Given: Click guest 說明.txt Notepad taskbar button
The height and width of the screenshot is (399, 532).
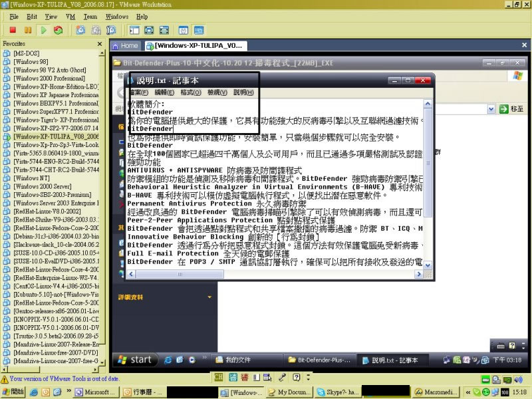Looking at the screenshot, I should click(392, 360).
